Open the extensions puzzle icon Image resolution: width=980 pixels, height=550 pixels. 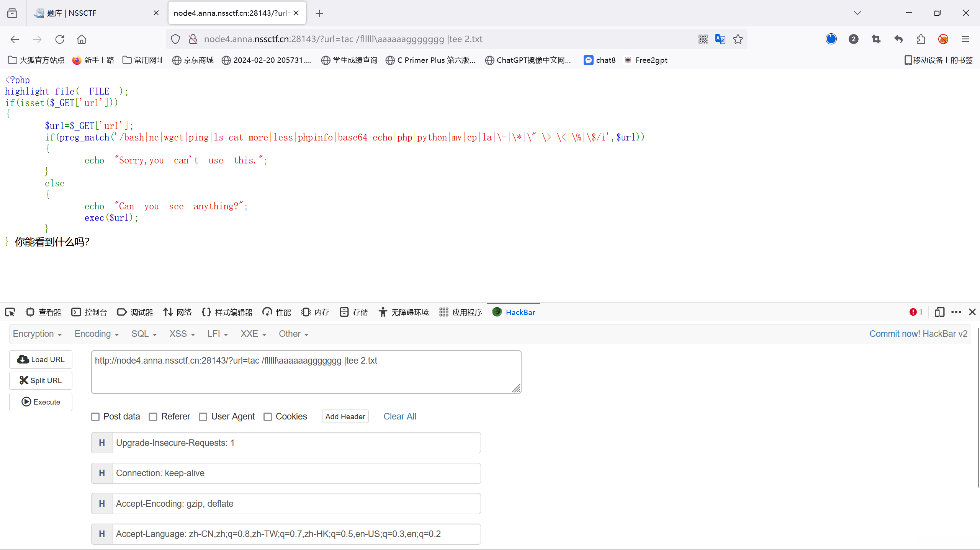921,39
